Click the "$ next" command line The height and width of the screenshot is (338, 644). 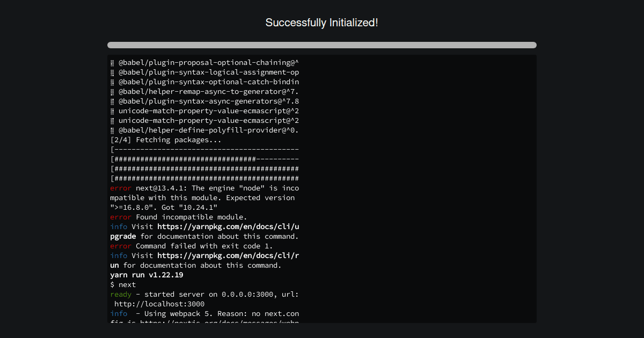[x=123, y=284]
